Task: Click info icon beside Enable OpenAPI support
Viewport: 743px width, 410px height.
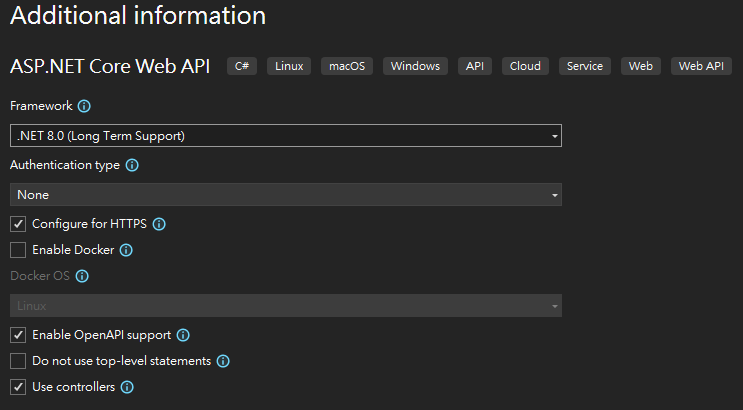Action: 183,335
